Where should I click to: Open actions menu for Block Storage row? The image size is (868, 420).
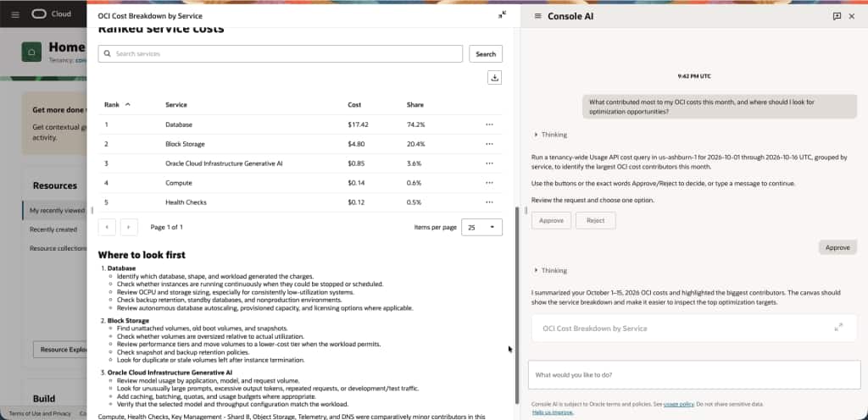489,144
